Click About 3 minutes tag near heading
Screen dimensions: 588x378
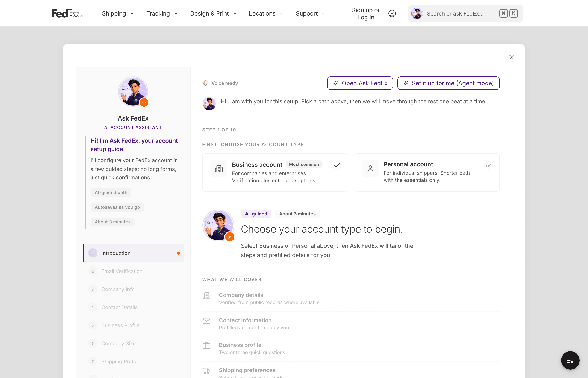[x=297, y=214]
